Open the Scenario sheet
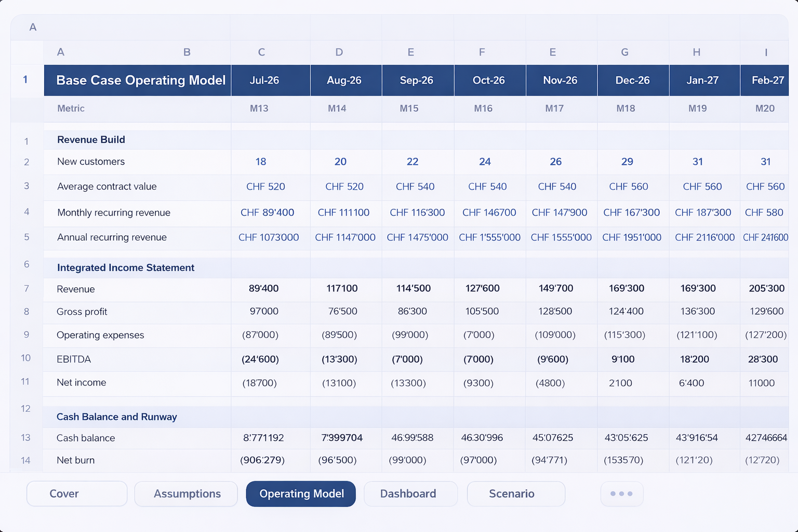The height and width of the screenshot is (532, 798). (515, 494)
